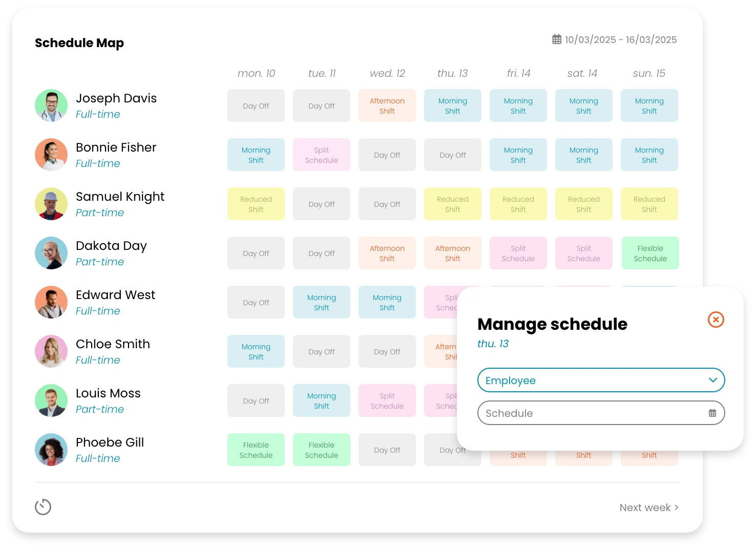The image size is (756, 549).
Task: Open Phoebe Gill's profile avatar
Action: [51, 450]
